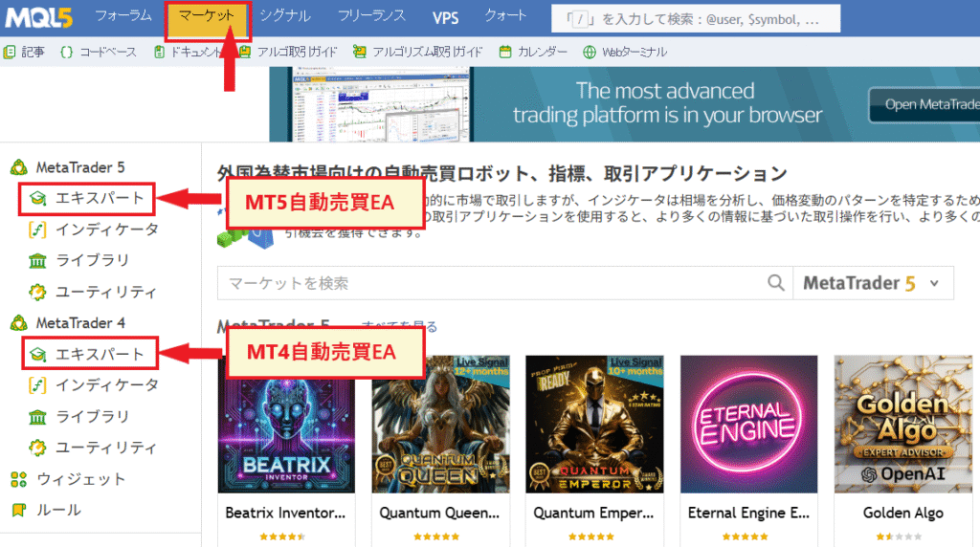Image resolution: width=980 pixels, height=547 pixels.
Task: Click the MT5 ライブラリ icon
Action: [x=38, y=260]
